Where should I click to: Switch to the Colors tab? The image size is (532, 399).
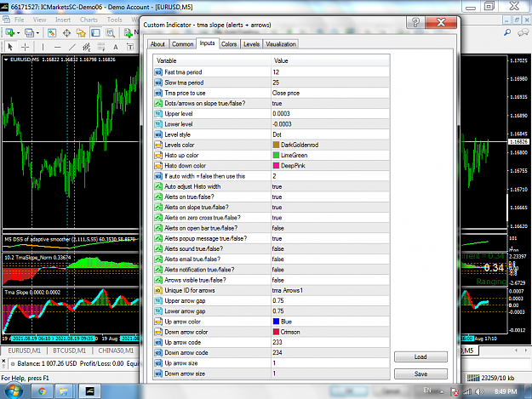[x=229, y=44]
